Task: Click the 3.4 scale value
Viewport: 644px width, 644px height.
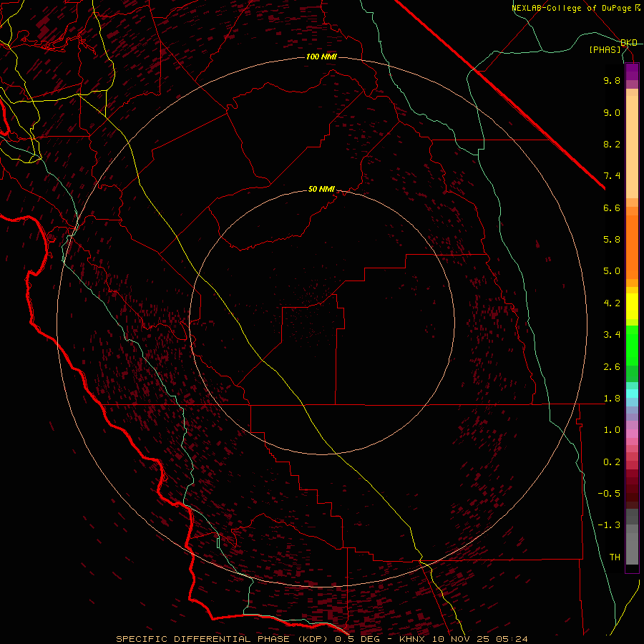Action: point(612,335)
